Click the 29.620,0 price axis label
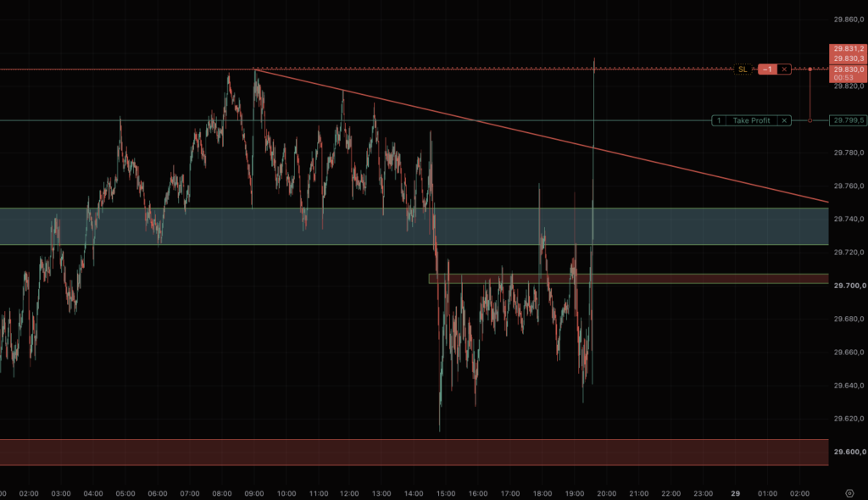 click(849, 419)
